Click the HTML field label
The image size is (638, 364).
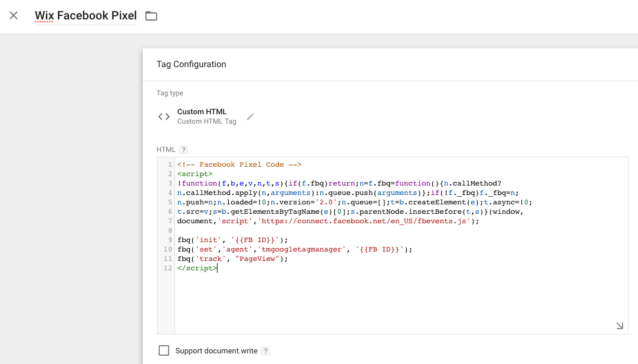[166, 150]
